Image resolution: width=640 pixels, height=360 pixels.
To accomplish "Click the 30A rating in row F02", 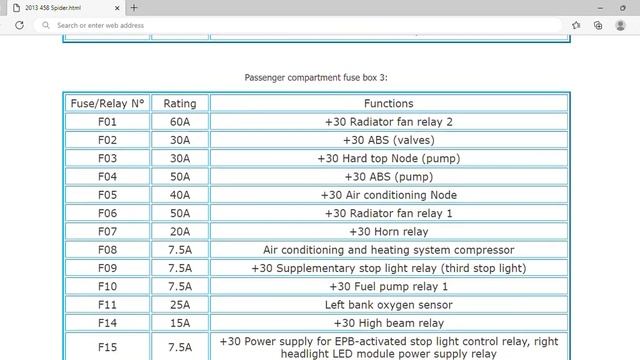I will tap(180, 140).
